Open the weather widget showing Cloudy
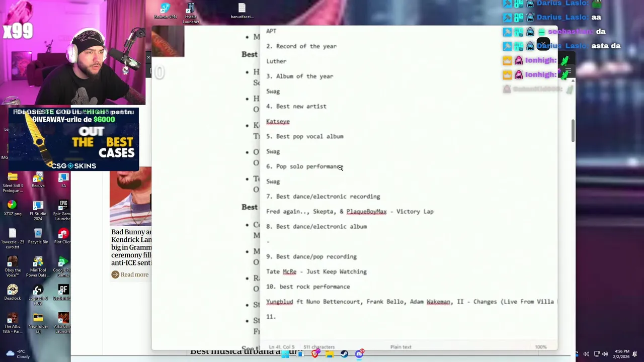The width and height of the screenshot is (644, 362). pos(17,354)
